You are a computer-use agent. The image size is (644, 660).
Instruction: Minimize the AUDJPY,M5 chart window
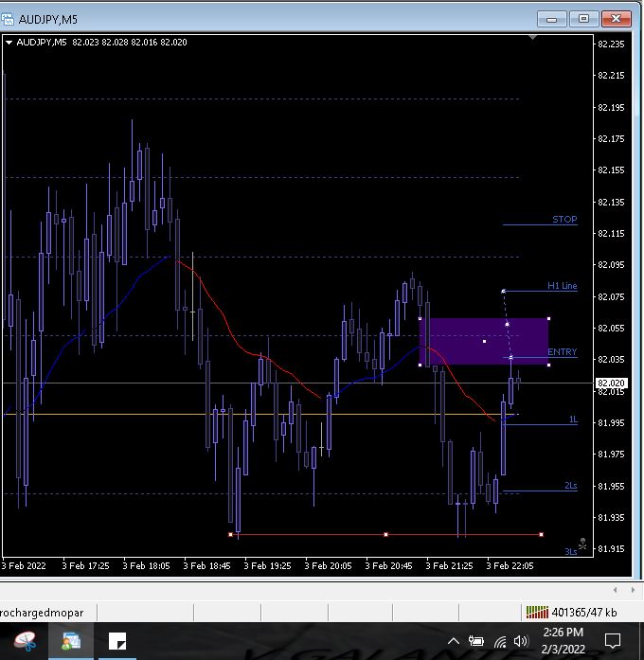coord(552,19)
